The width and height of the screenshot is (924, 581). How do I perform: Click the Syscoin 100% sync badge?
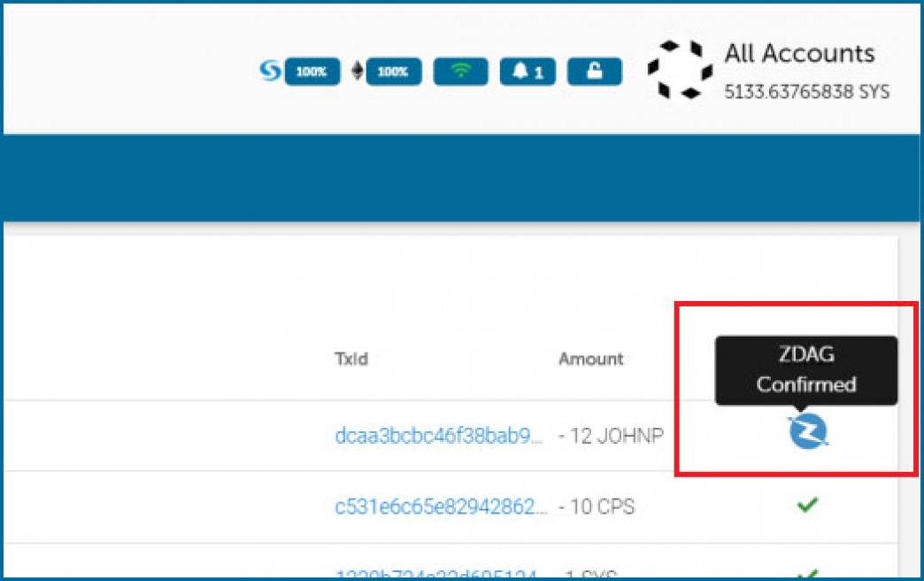[312, 72]
